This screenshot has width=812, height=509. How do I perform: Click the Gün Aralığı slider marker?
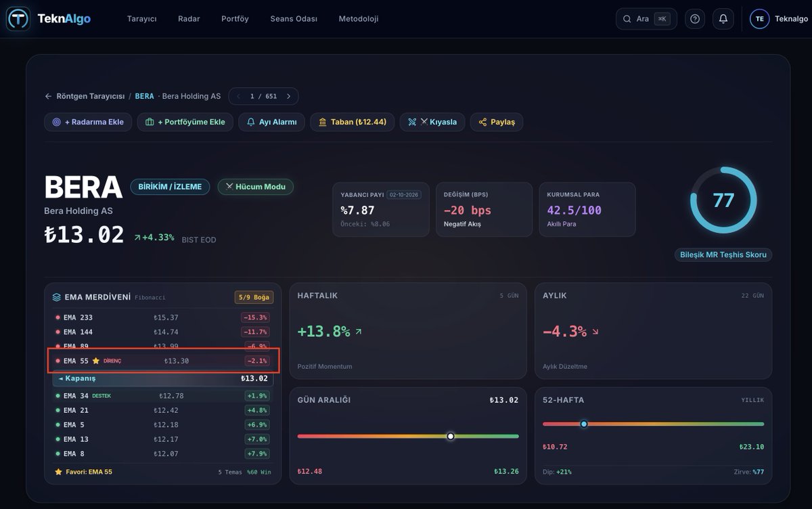click(x=451, y=437)
